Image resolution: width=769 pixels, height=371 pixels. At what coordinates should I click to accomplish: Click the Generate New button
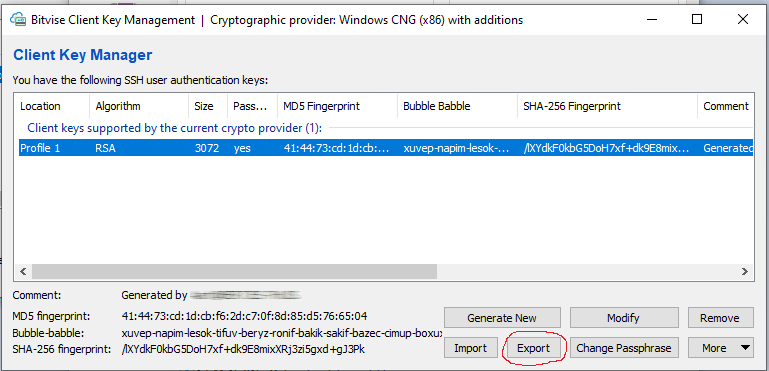[x=502, y=318]
